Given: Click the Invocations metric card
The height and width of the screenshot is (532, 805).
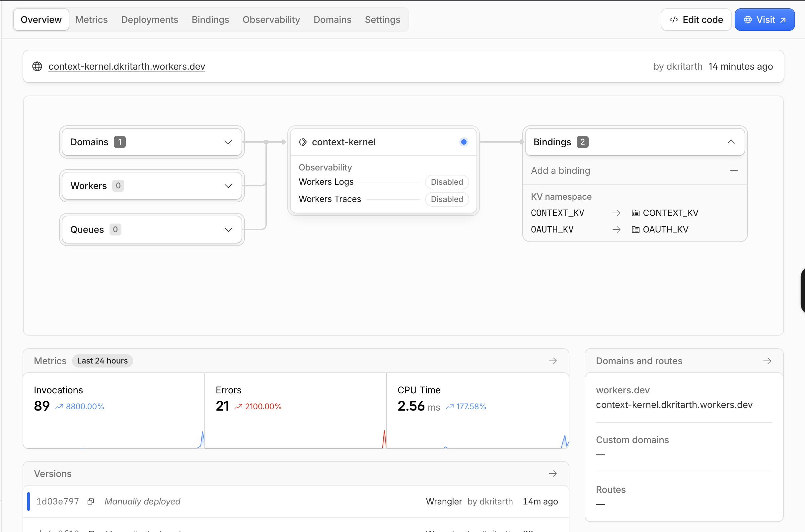Looking at the screenshot, I should pos(114,411).
